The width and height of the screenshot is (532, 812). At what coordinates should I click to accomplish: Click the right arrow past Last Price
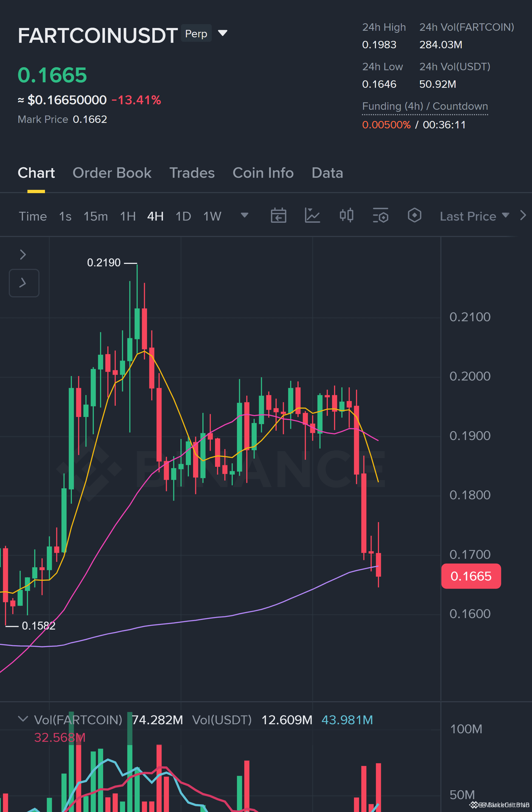[523, 215]
